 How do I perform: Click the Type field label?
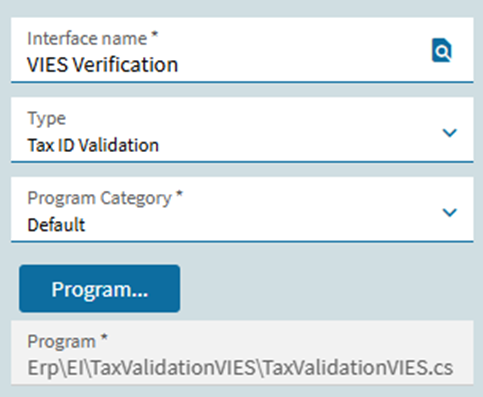click(47, 119)
